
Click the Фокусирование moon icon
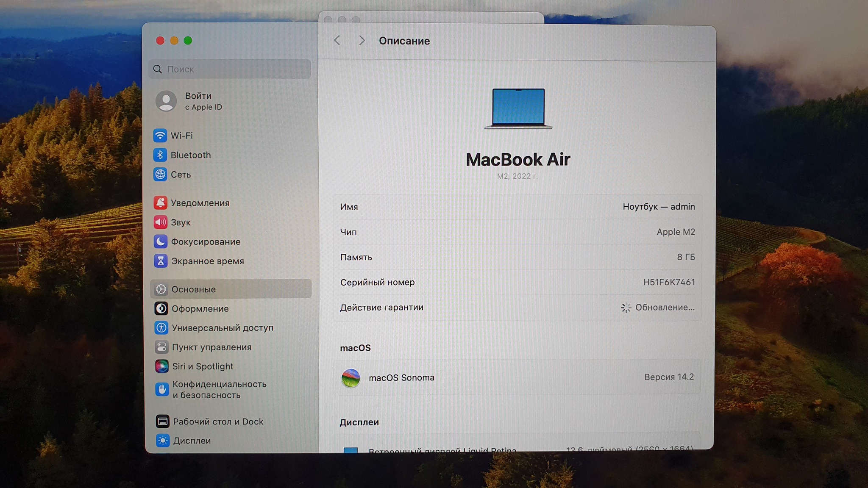click(x=160, y=241)
